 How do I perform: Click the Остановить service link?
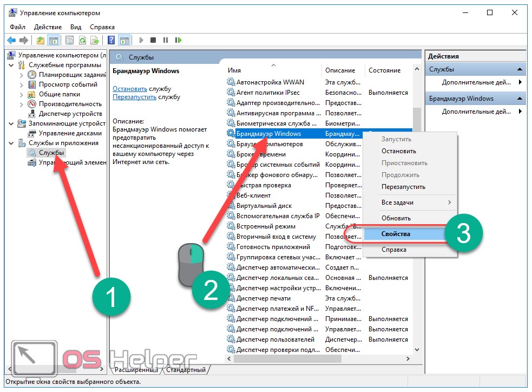tap(130, 89)
